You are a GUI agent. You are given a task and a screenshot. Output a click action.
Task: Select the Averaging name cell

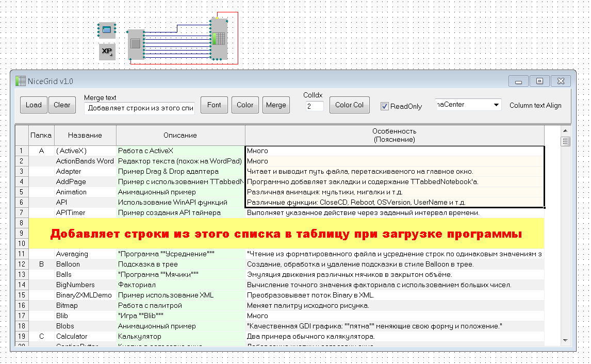[85, 254]
